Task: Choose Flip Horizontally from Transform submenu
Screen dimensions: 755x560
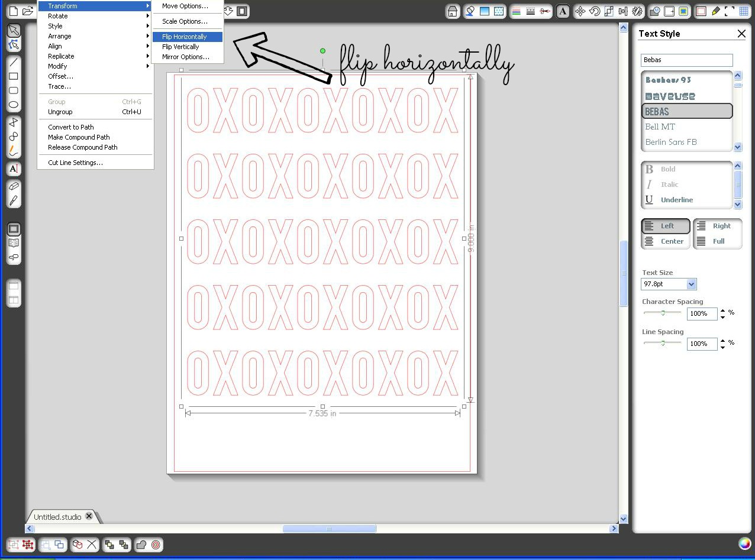Action: tap(188, 37)
